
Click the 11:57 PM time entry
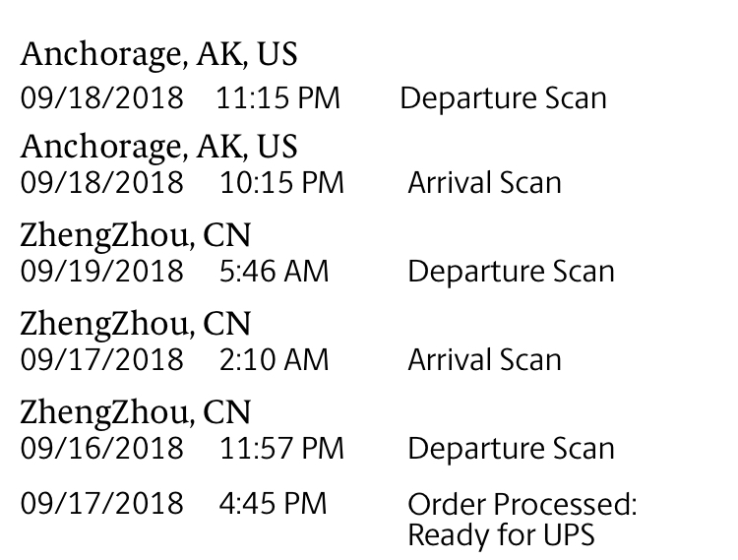pos(281,449)
